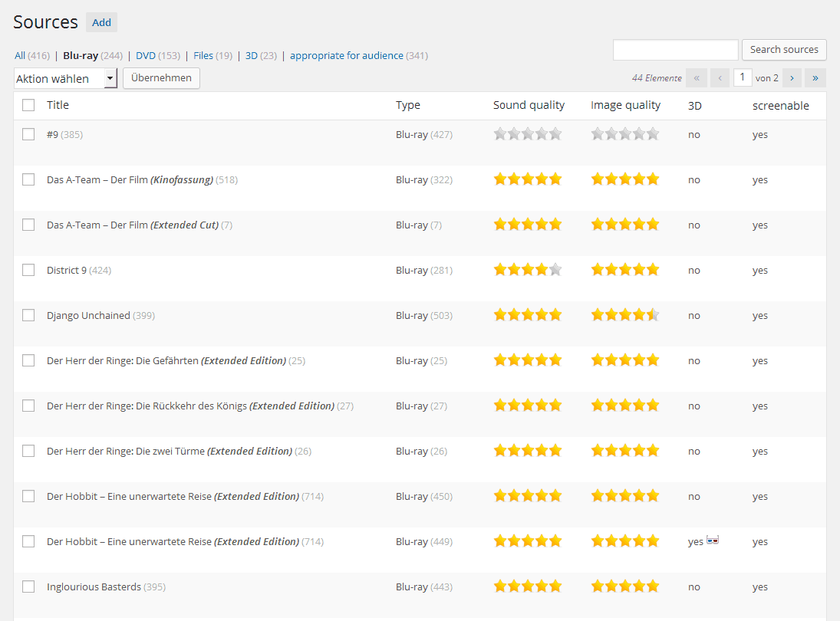
Task: Click sound quality stars for Die zwei Türme
Action: (x=528, y=450)
